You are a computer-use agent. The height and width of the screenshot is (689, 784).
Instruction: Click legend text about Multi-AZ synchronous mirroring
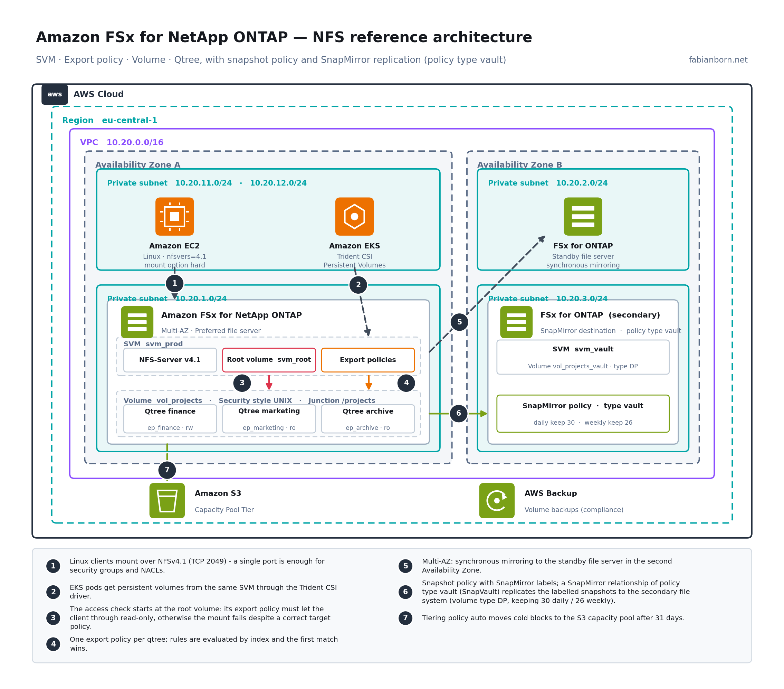pyautogui.click(x=547, y=566)
